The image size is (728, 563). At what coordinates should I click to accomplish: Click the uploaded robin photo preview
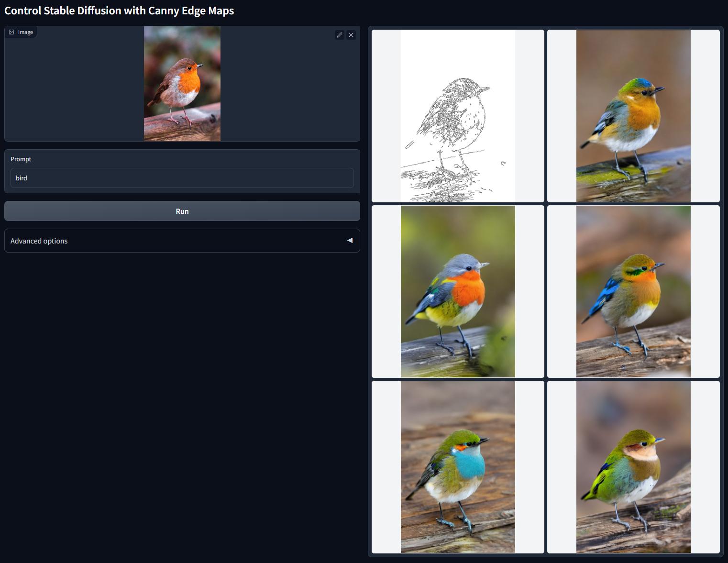click(182, 84)
